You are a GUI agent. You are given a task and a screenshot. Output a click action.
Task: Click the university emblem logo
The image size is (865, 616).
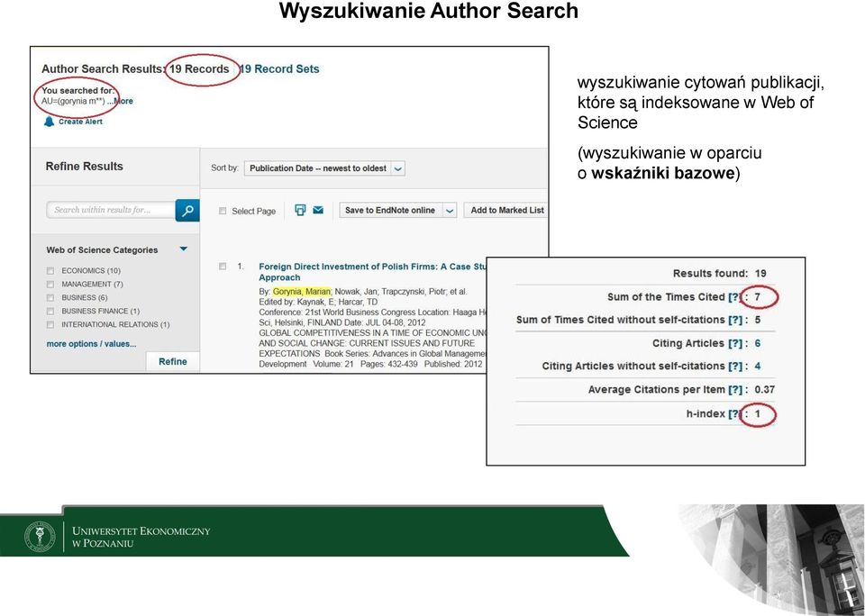coord(40,537)
